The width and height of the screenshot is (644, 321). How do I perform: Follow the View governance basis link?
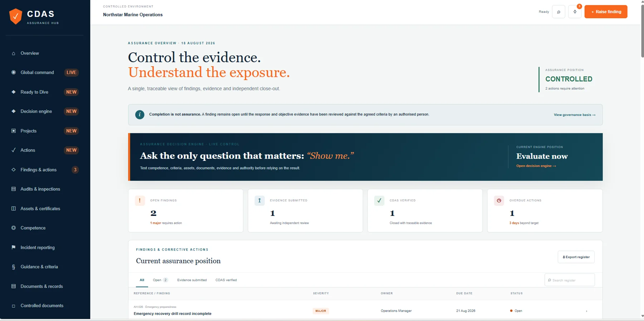pos(575,115)
